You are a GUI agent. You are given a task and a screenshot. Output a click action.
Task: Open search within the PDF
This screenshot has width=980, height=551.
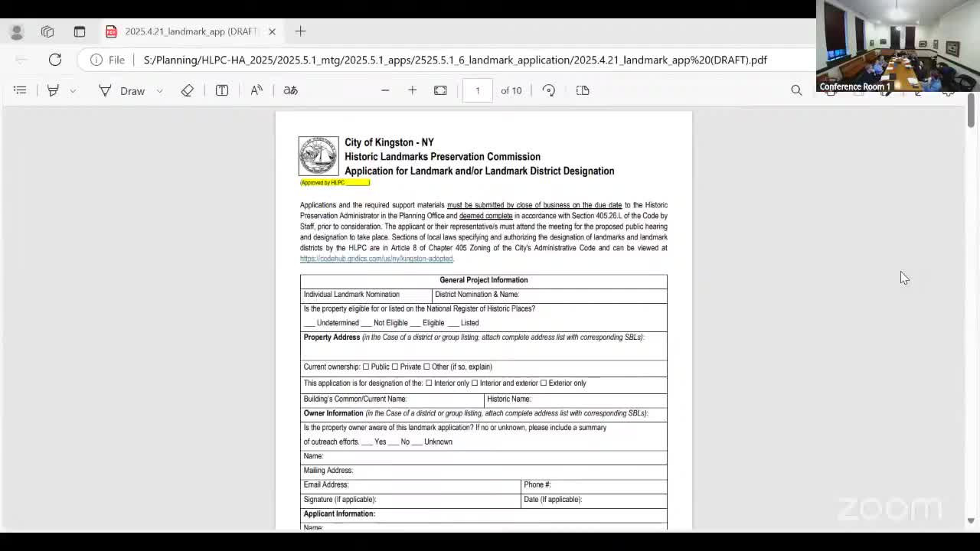click(x=796, y=90)
